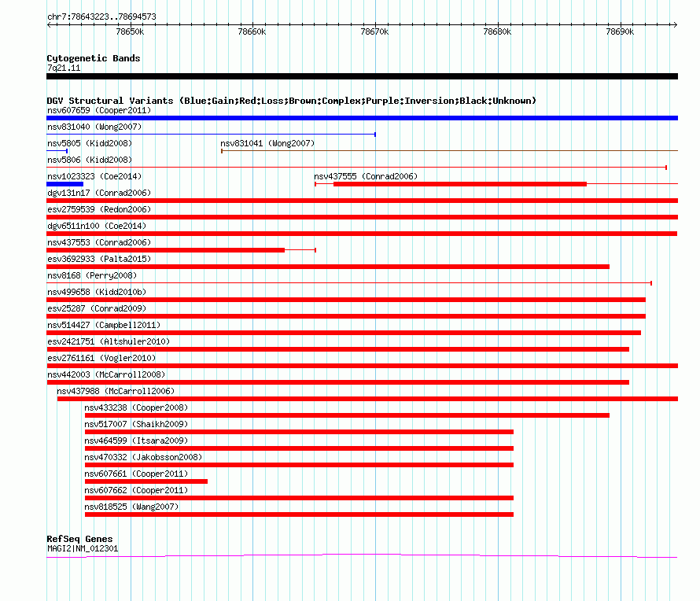Open the nsv831041 (Wong2007) variant label
700x601 pixels.
click(267, 143)
